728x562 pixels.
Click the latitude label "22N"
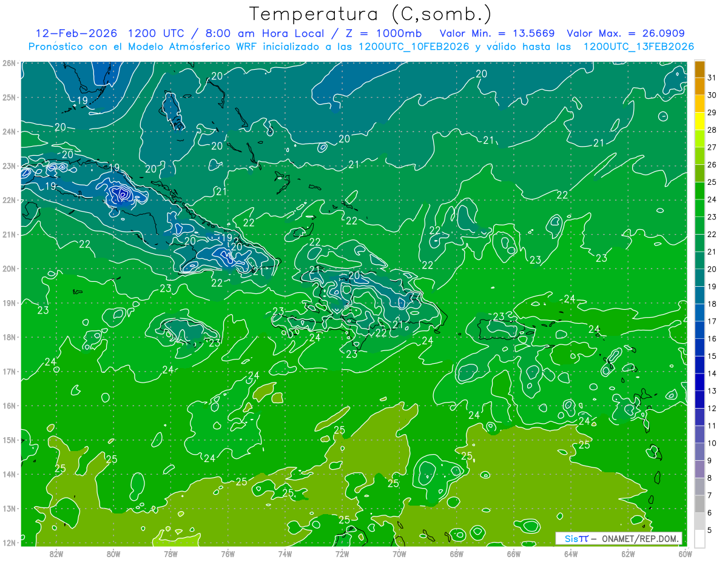coord(9,200)
